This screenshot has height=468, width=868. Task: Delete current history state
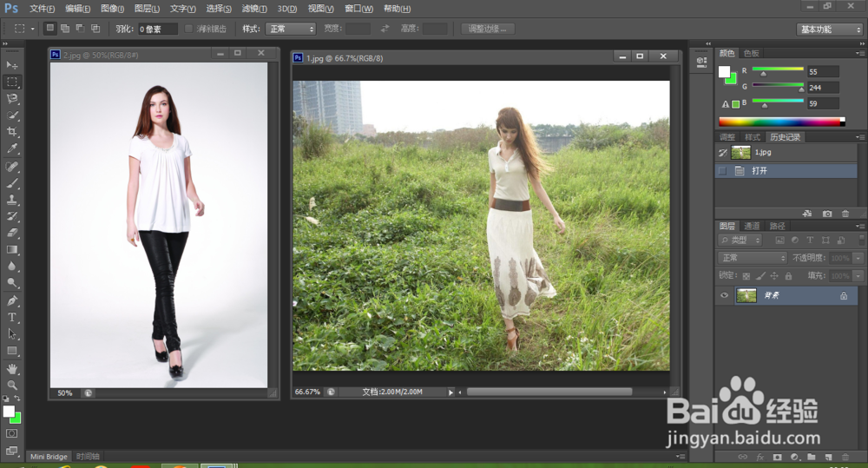(x=845, y=214)
